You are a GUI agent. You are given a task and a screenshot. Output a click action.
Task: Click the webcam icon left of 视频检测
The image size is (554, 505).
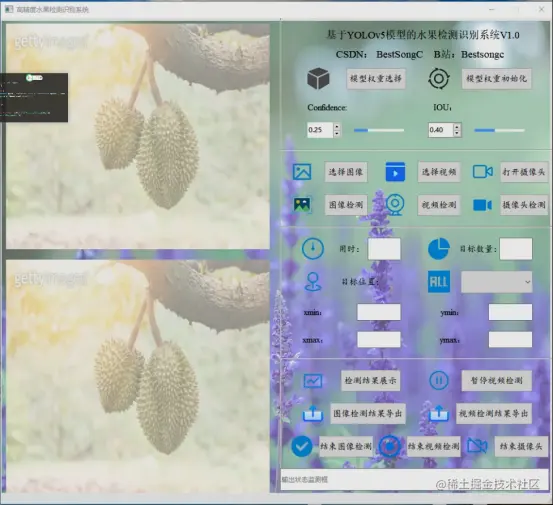tap(395, 205)
